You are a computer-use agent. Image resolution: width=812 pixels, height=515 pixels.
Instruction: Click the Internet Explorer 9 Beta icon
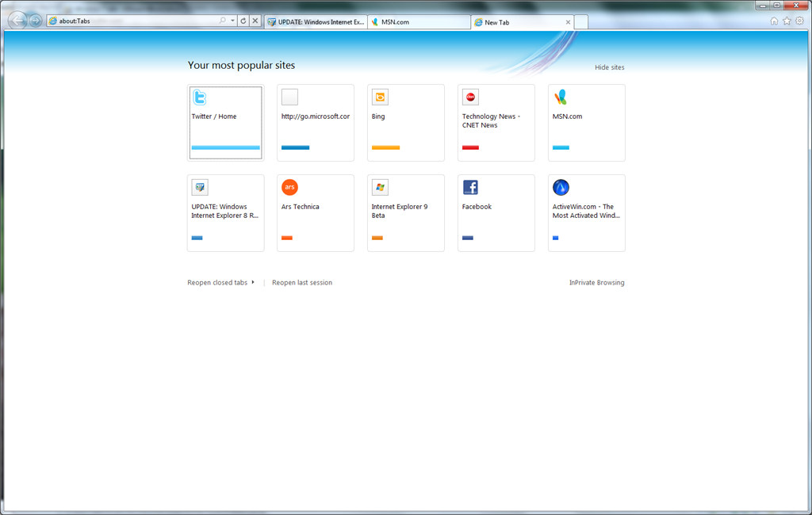click(x=380, y=187)
